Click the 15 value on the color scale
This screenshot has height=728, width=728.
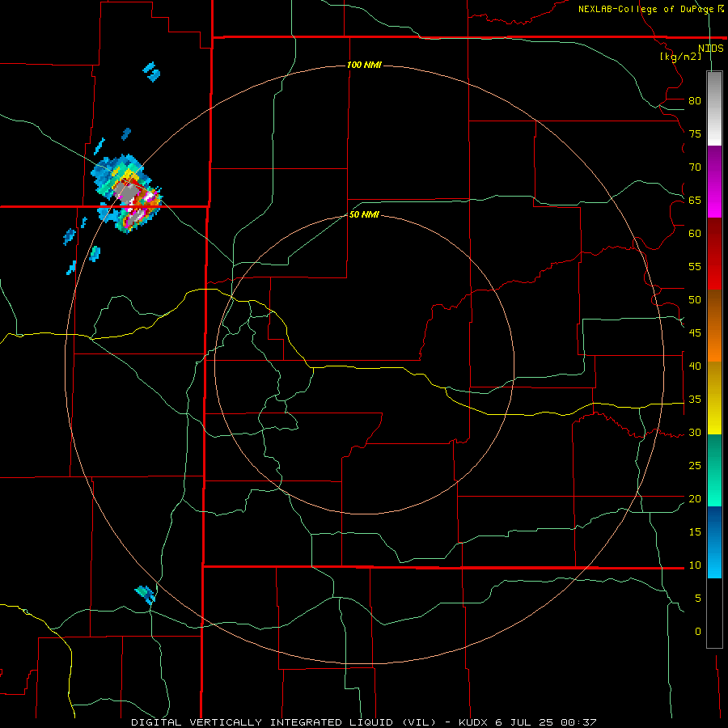point(695,532)
